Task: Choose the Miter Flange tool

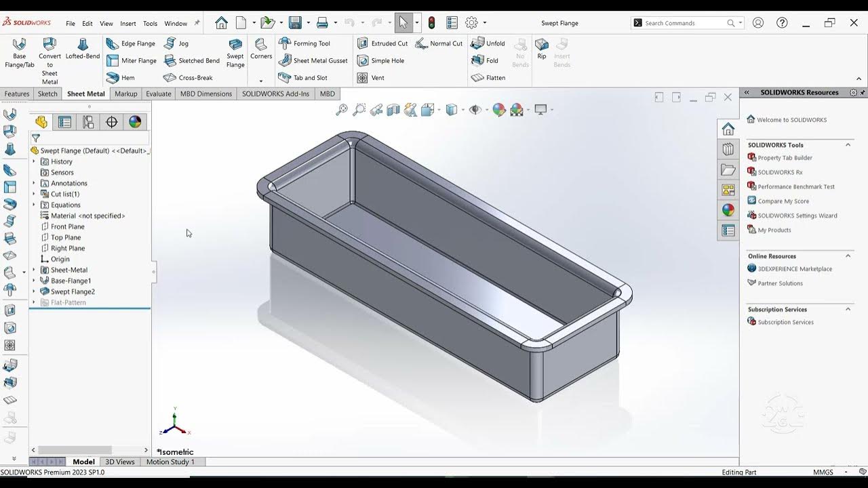Action: [132, 60]
